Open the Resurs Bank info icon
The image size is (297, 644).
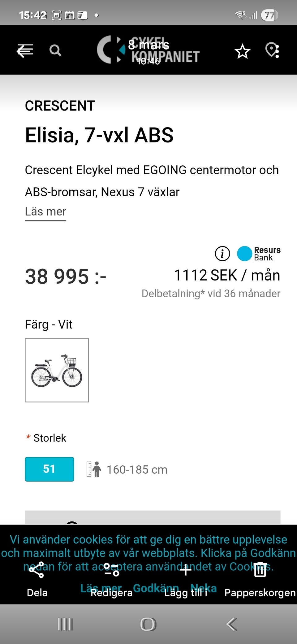click(x=222, y=254)
